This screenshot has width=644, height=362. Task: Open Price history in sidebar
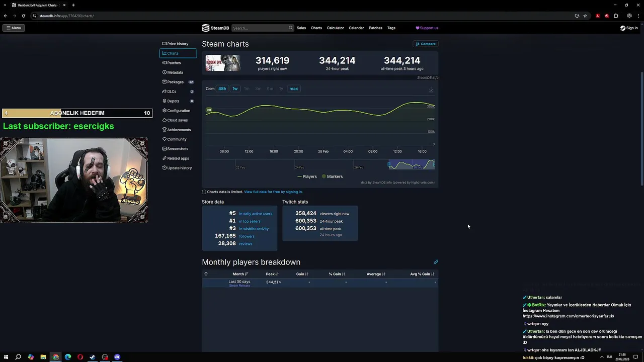178,44
